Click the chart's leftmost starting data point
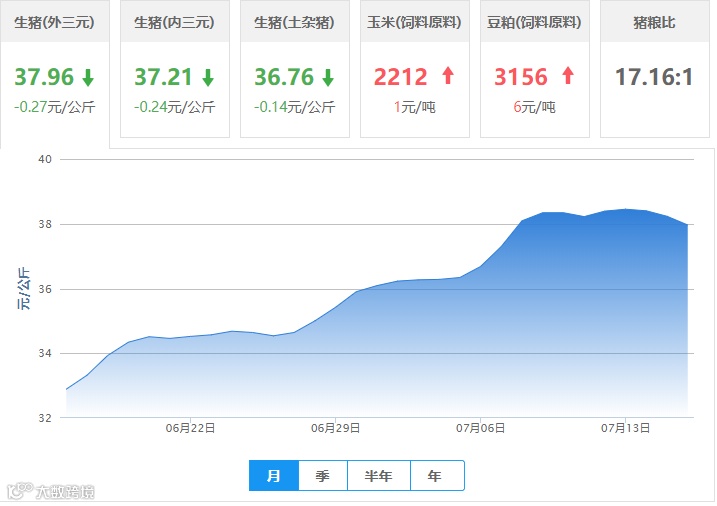 [x=67, y=389]
